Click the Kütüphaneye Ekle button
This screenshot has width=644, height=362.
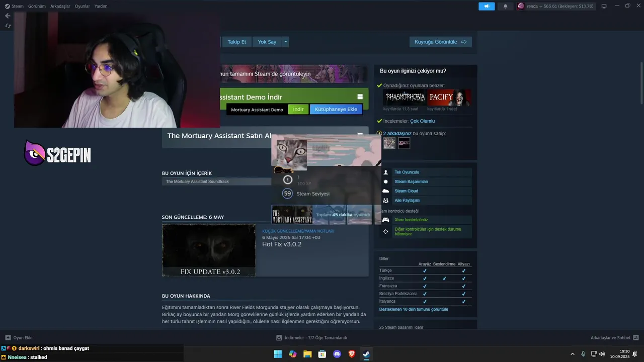(336, 109)
